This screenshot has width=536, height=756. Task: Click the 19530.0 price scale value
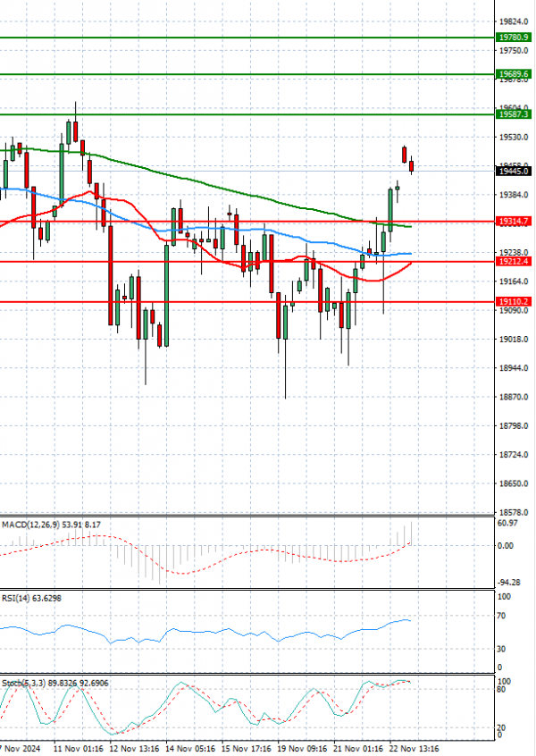pos(514,138)
